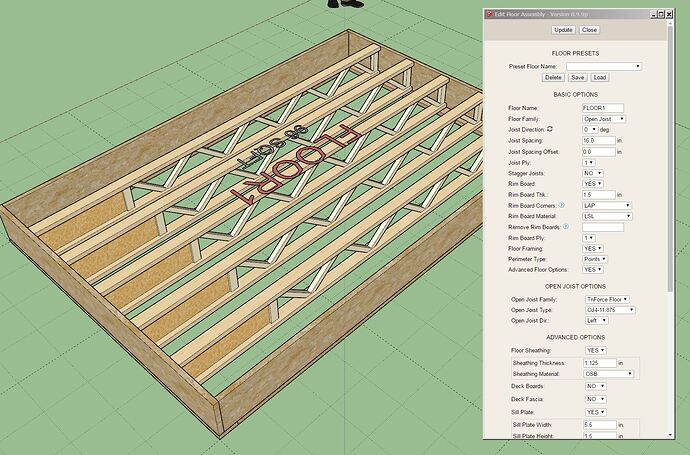Edit the Joist Spacing value

(598, 141)
